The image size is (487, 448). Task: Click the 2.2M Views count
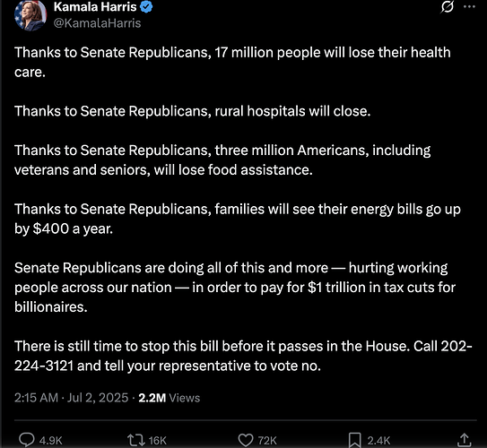click(x=170, y=398)
